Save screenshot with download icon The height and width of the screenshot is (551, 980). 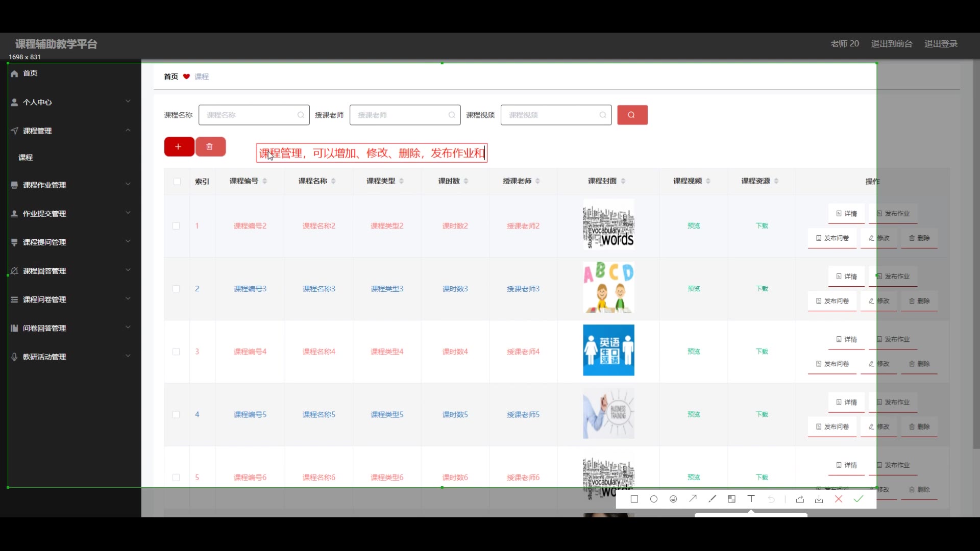pyautogui.click(x=819, y=499)
